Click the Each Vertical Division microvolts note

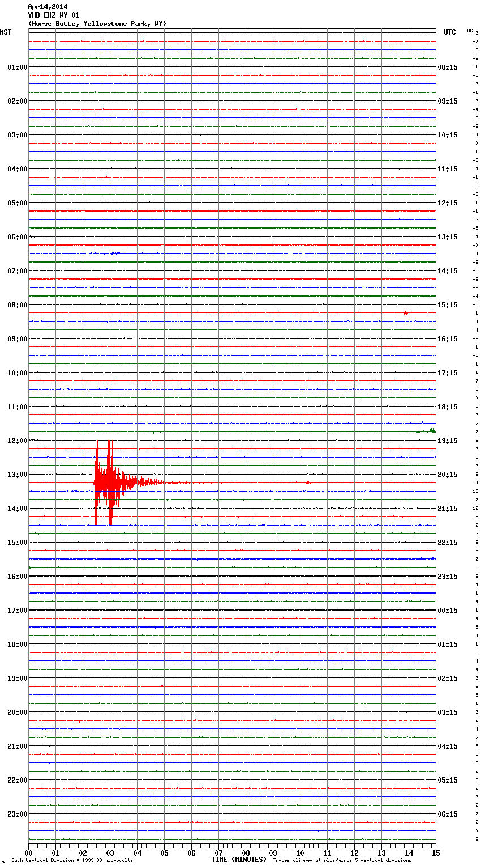(x=72, y=860)
